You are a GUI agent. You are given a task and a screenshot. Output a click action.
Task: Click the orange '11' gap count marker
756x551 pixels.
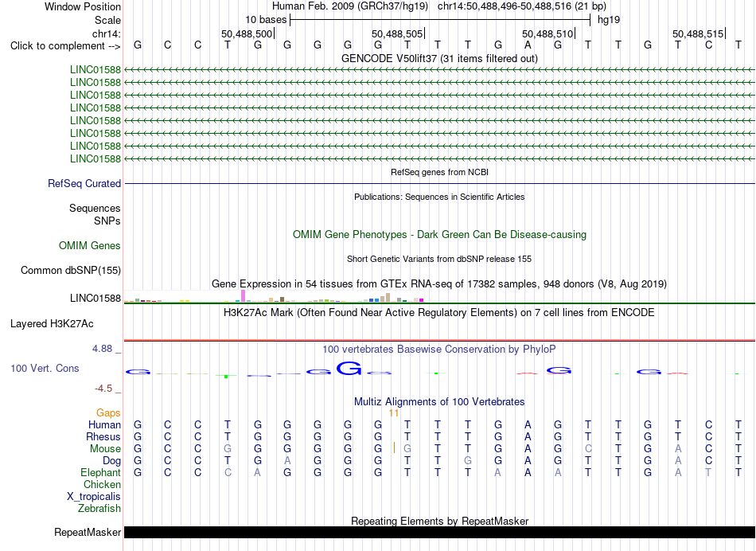(394, 413)
